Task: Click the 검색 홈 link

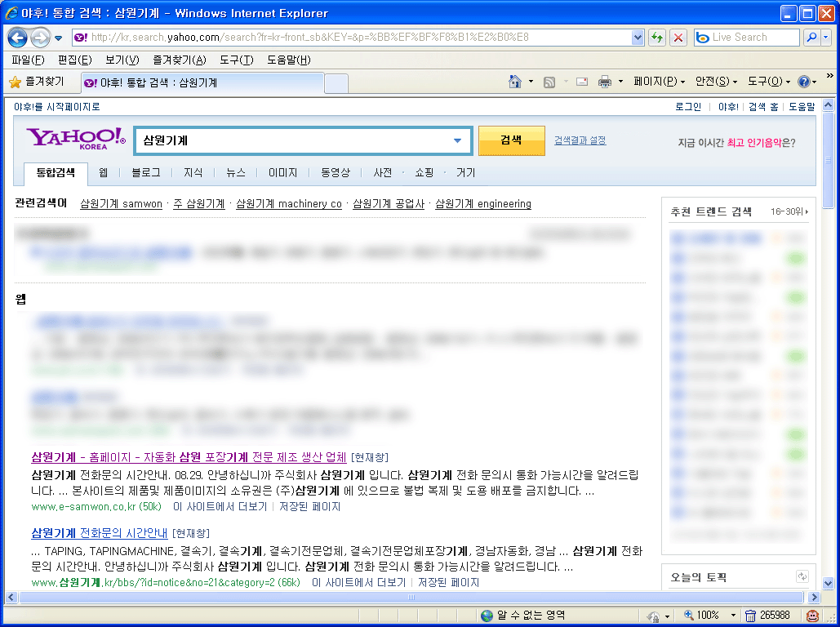Action: click(x=763, y=107)
